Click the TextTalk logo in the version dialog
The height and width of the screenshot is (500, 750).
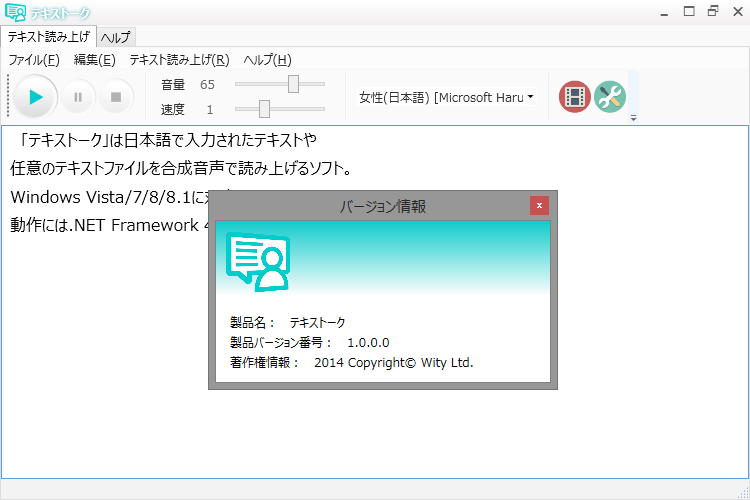[x=258, y=262]
